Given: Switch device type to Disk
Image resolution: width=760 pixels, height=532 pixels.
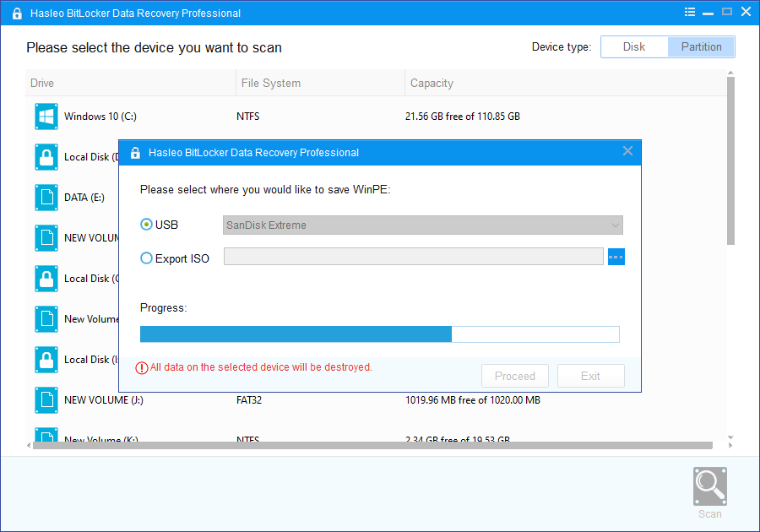Looking at the screenshot, I should (634, 47).
